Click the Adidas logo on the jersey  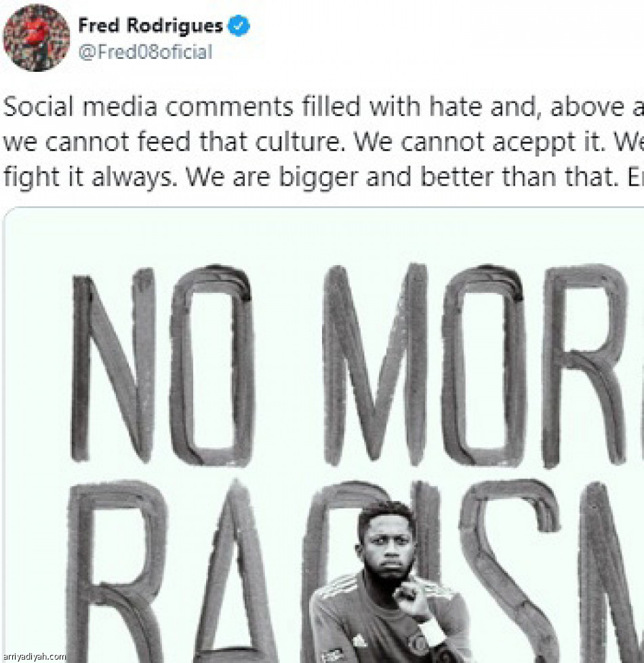[360, 641]
